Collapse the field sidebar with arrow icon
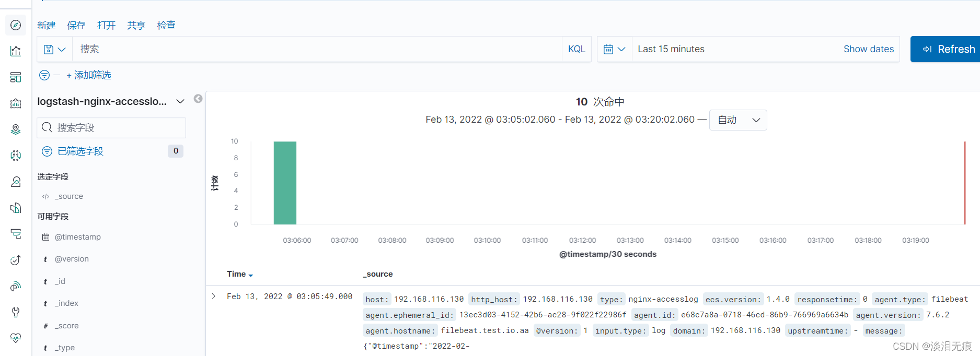Screen dimensions: 980x356 point(198,99)
